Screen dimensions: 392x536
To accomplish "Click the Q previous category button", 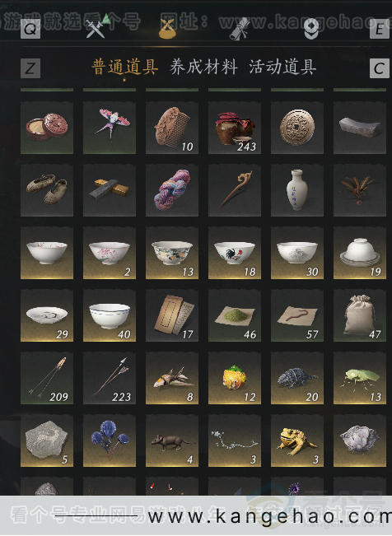I will click(30, 29).
